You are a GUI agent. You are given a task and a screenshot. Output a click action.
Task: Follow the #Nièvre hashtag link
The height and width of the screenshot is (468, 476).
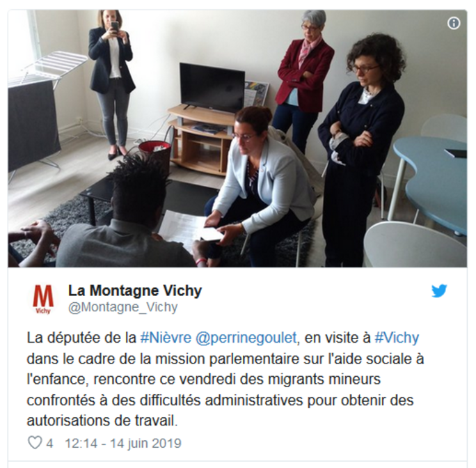[166, 338]
